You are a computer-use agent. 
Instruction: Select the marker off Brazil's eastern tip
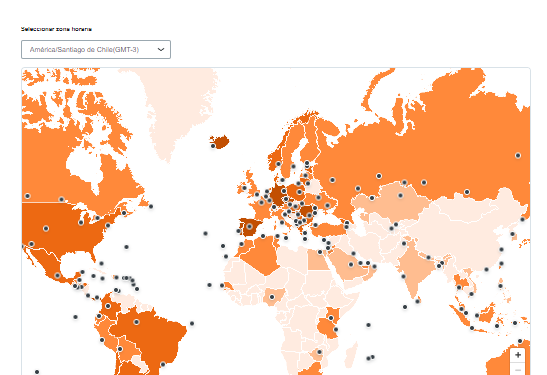point(192,323)
